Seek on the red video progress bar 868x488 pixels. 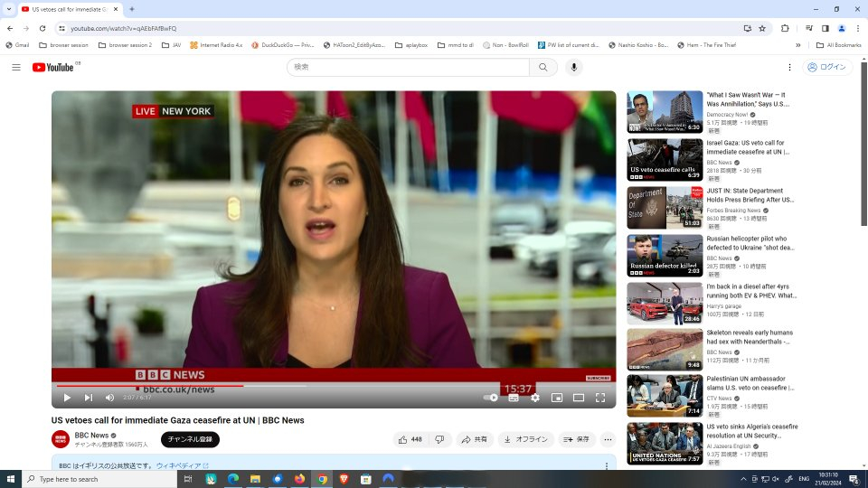(x=334, y=386)
